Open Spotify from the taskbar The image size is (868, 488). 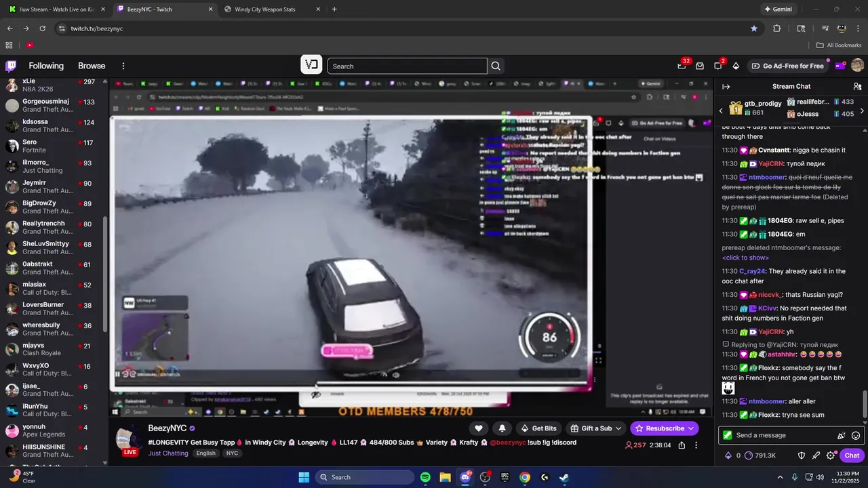(425, 477)
